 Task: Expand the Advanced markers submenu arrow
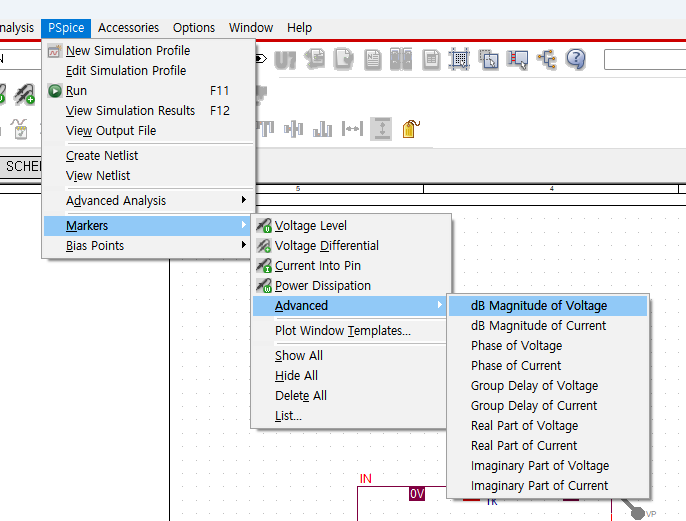coord(440,305)
